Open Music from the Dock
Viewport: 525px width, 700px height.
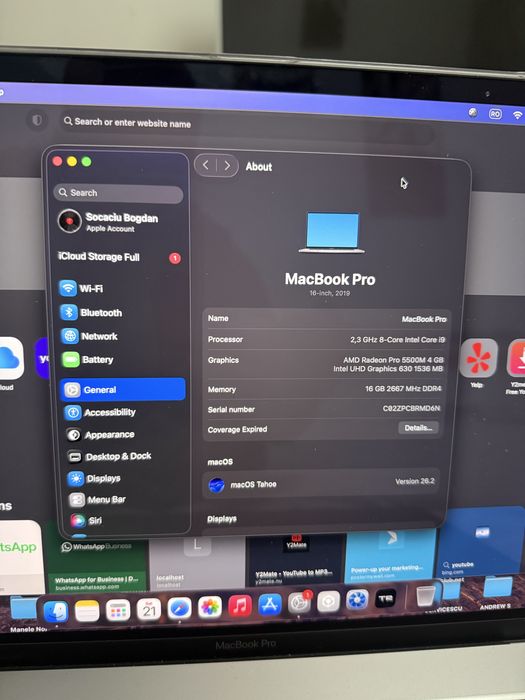click(x=240, y=606)
